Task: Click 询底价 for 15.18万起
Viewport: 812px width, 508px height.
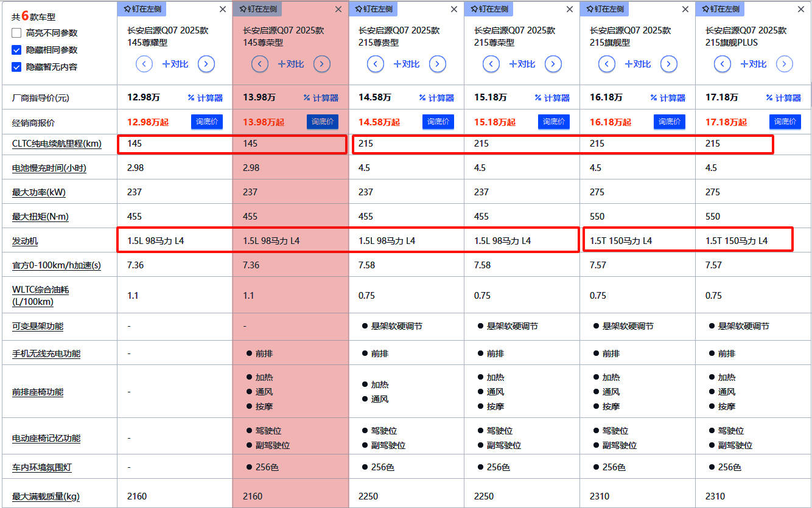Action: tap(554, 122)
